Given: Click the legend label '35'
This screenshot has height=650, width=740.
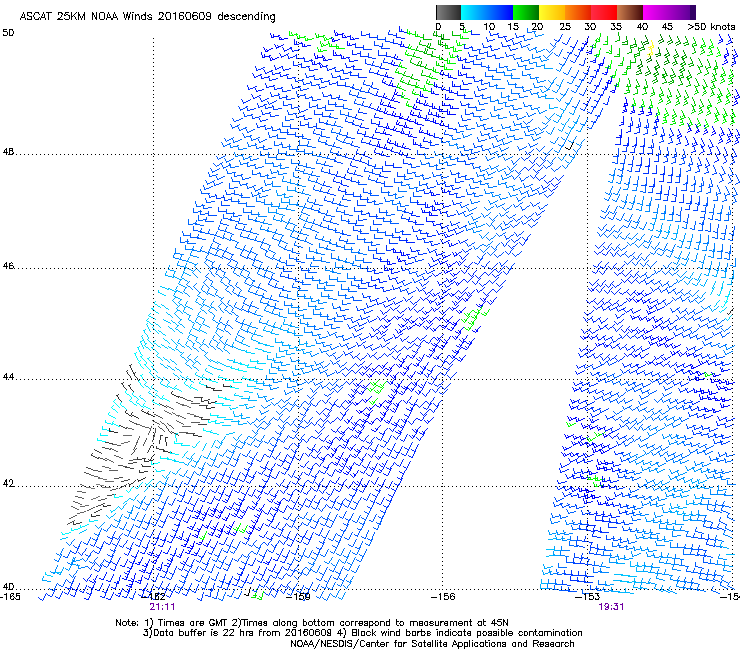Looking at the screenshot, I should click(x=616, y=27).
